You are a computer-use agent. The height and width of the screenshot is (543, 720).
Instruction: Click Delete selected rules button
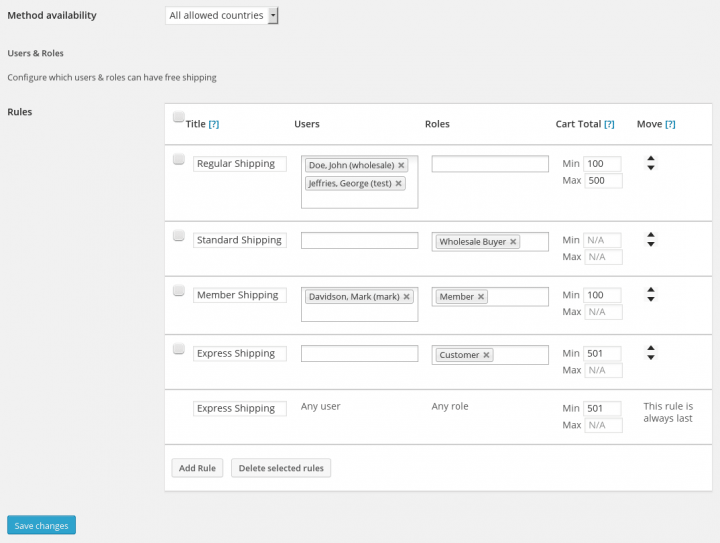pos(281,468)
